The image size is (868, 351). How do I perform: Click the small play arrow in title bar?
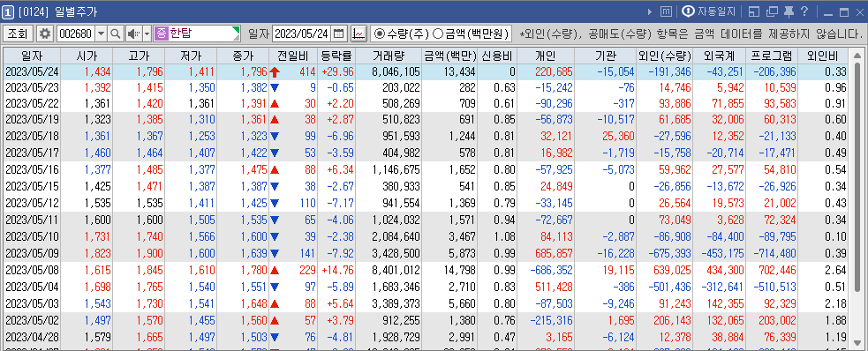pos(651,11)
